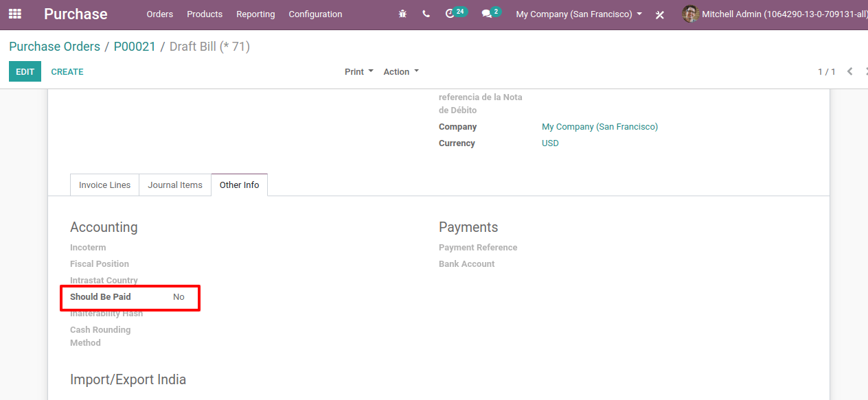Click the Cash Rounding Method label
Image resolution: width=868 pixels, height=400 pixels.
click(x=100, y=336)
